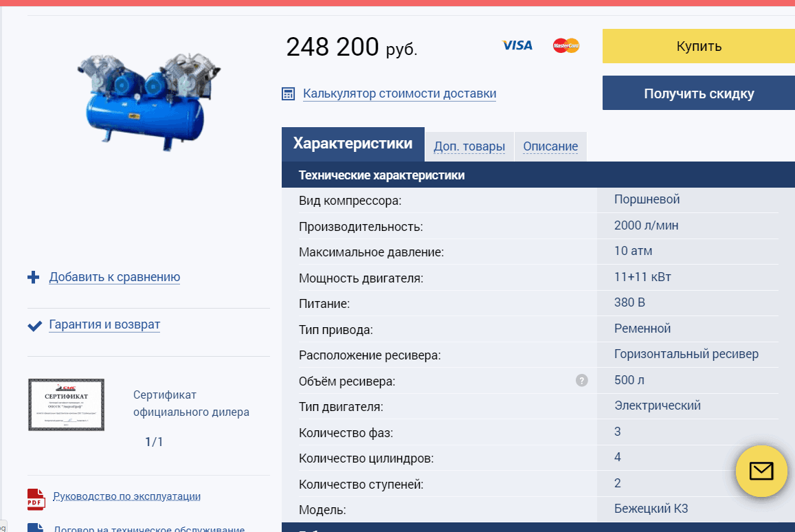Viewport: 795px width, 532px height.
Task: Open the PDF icon for the operation manual
Action: [x=36, y=498]
